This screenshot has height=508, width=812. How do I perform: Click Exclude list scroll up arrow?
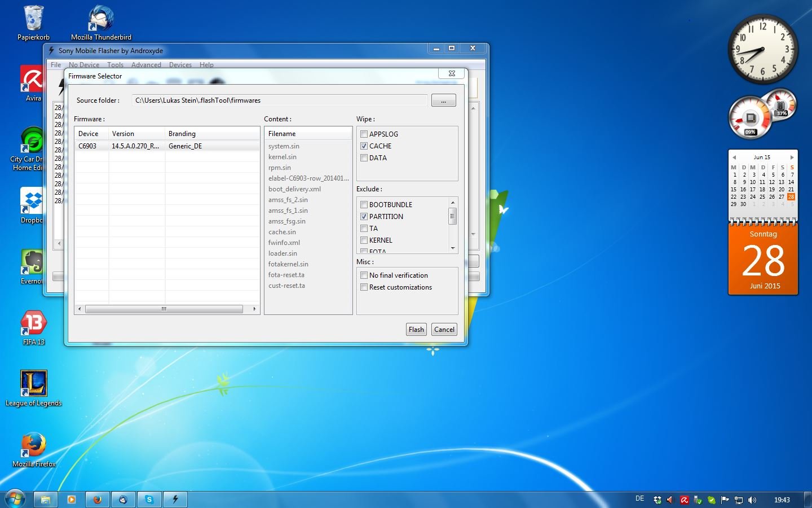(x=452, y=202)
